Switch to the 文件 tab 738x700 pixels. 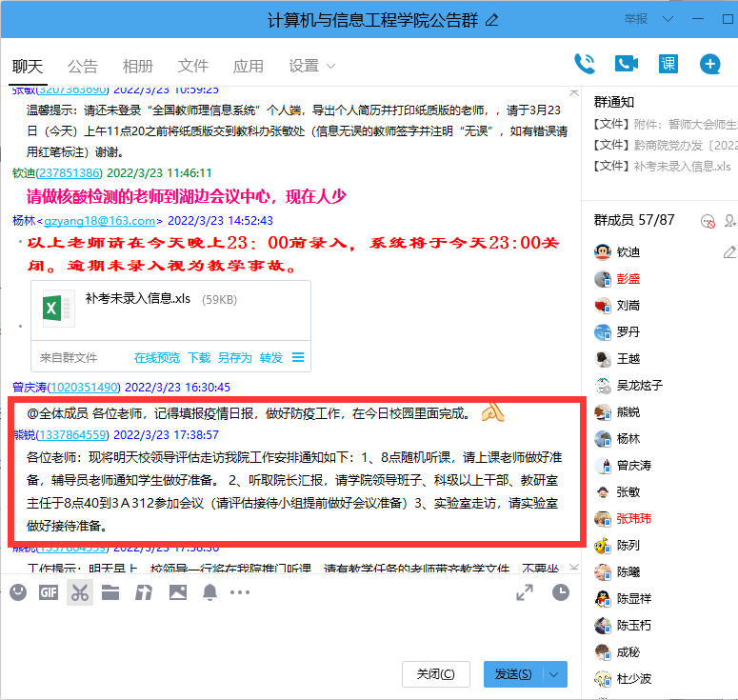click(193, 66)
